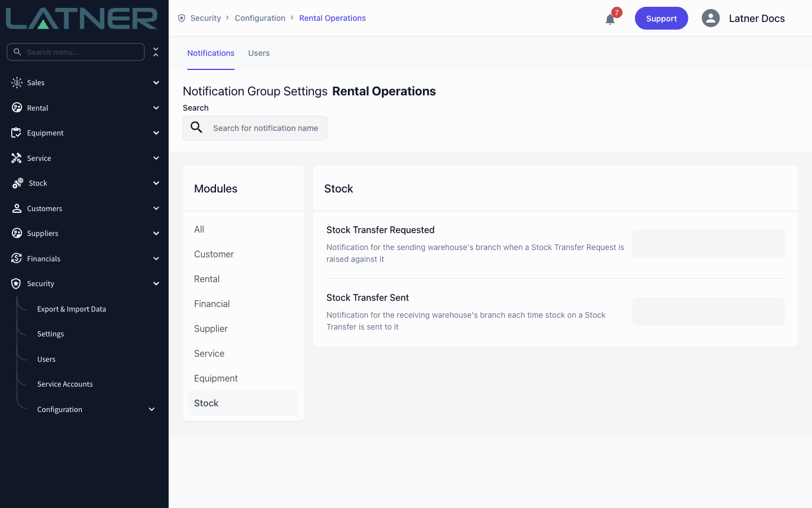Open Export & Import Data page
This screenshot has width=812, height=508.
72,309
